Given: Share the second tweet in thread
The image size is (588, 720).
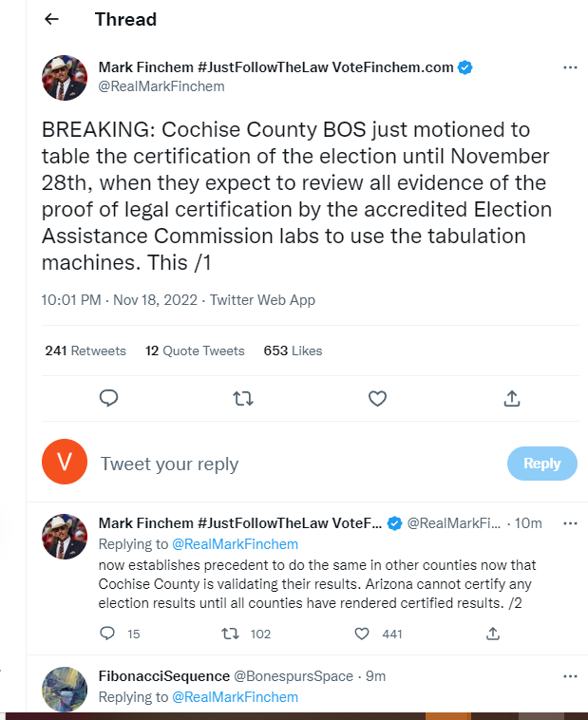Looking at the screenshot, I should pos(493,634).
